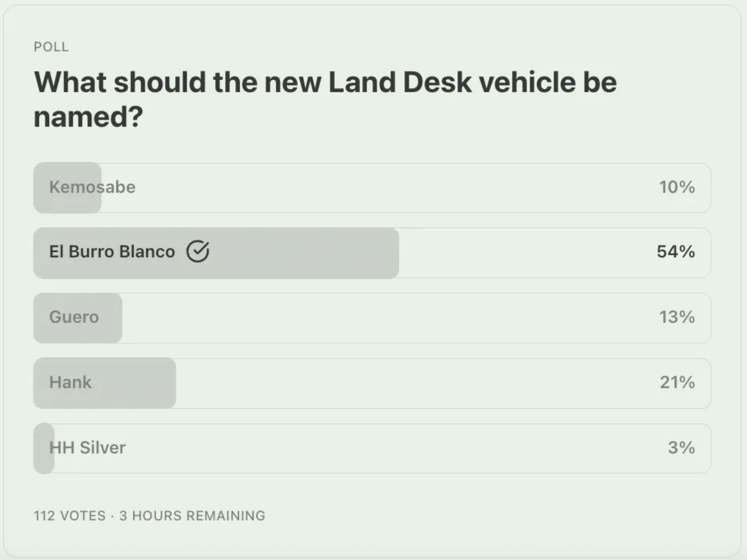Viewport: 747px width, 560px height.
Task: Select the HH Silver option label
Action: click(x=88, y=448)
